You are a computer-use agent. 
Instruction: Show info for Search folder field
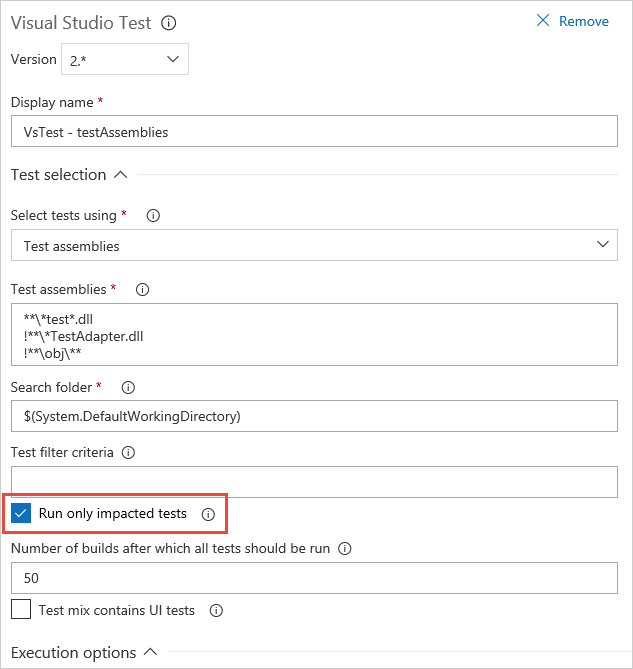click(128, 387)
